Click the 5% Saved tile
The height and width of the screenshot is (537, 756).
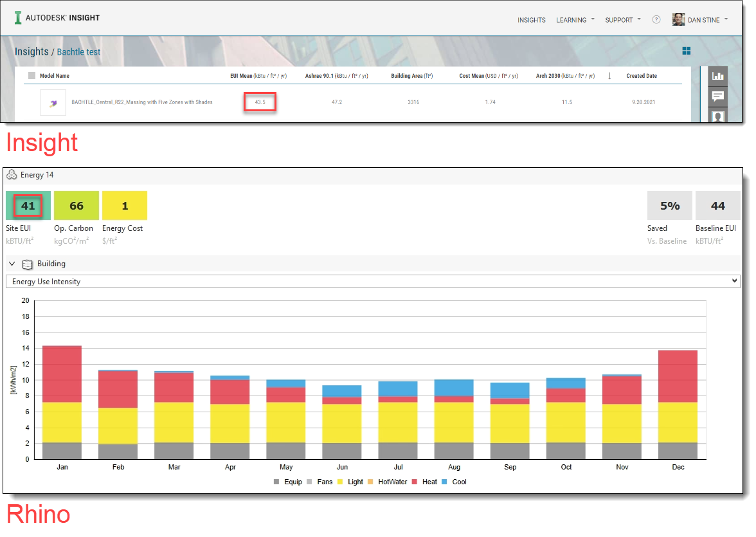pyautogui.click(x=670, y=206)
